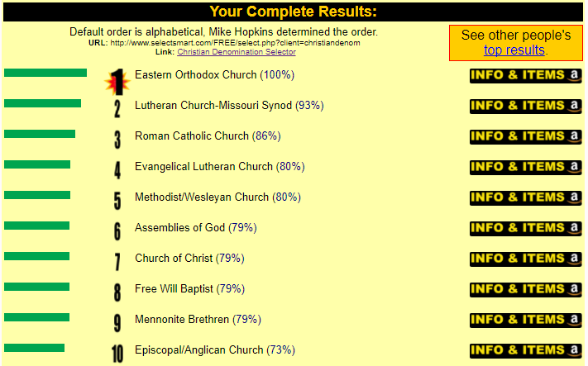
Task: Open INFO & ITEMS for Free Will Baptist
Action: [525, 290]
